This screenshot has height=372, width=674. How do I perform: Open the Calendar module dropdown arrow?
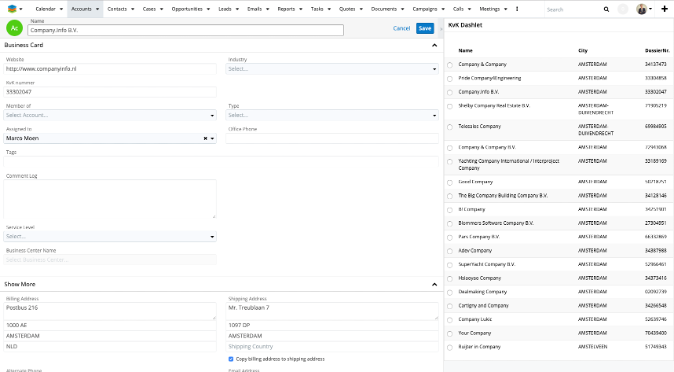coord(61,9)
